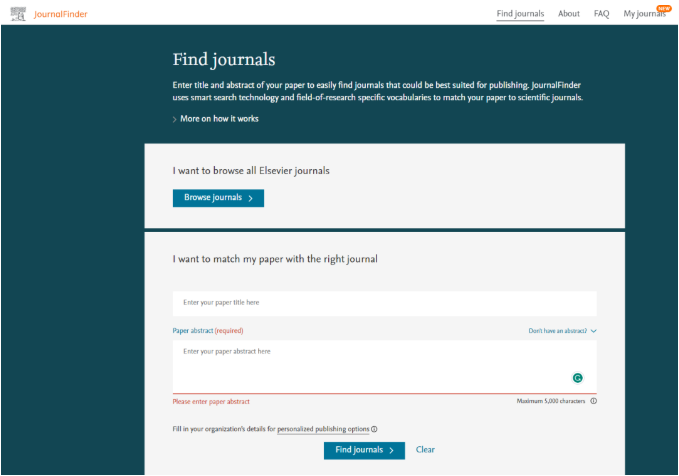Viewport: 679px width, 476px height.
Task: Click the Browse journals button
Action: pos(218,198)
